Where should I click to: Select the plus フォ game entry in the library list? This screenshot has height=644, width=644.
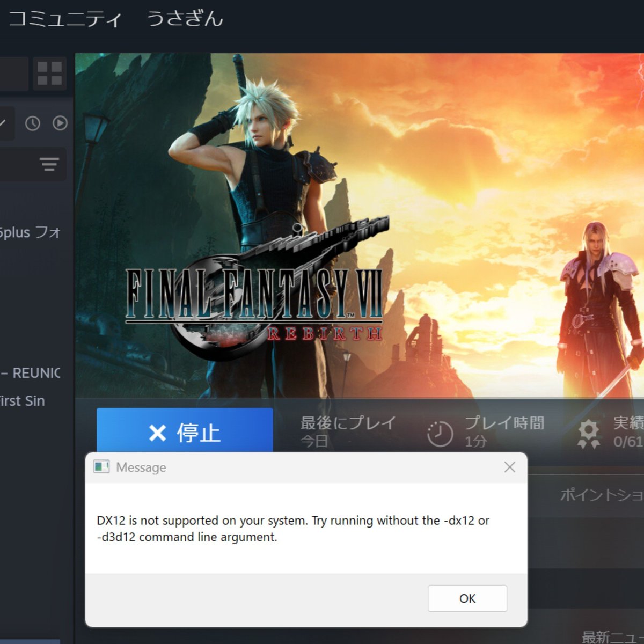tap(31, 232)
